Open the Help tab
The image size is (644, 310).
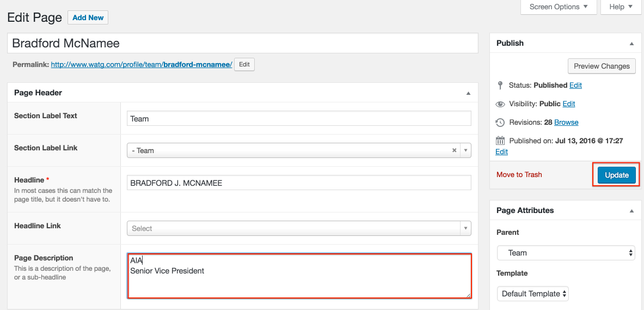(621, 7)
